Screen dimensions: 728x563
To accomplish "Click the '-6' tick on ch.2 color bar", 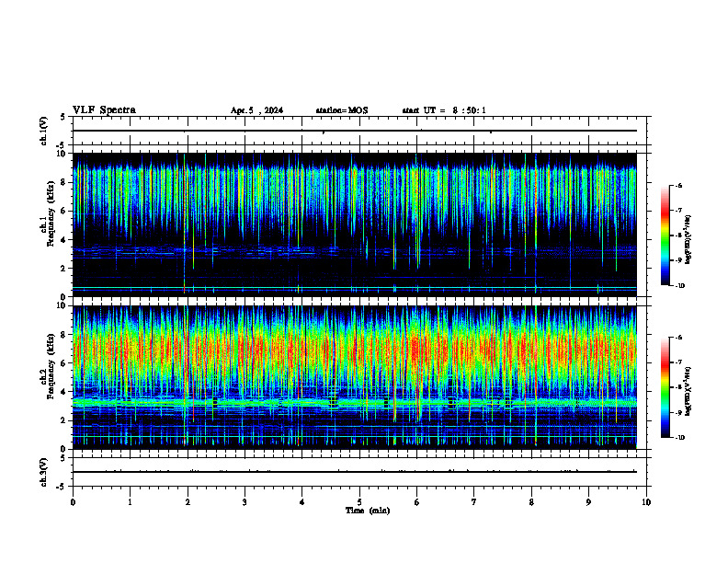I will (678, 338).
